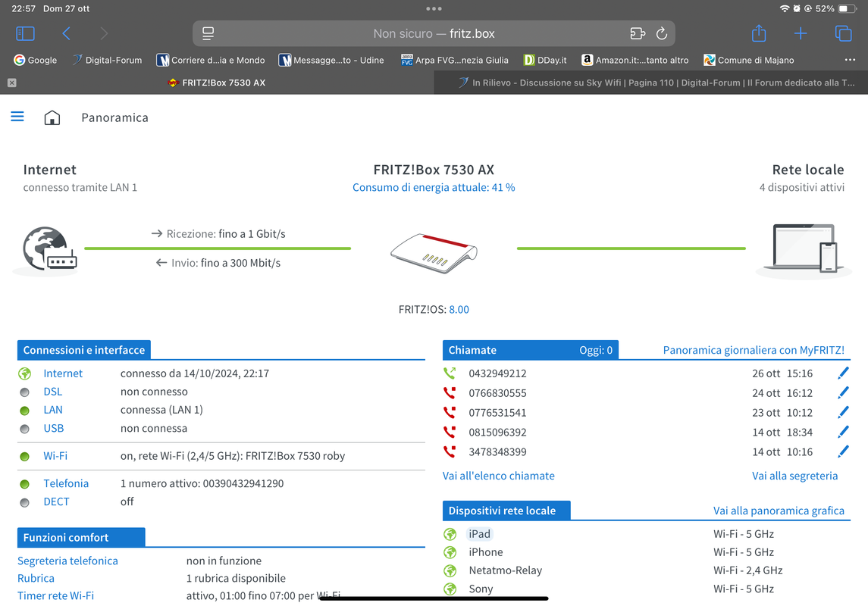Select the Netatmo-Relay device entry
The height and width of the screenshot is (606, 868).
click(505, 570)
